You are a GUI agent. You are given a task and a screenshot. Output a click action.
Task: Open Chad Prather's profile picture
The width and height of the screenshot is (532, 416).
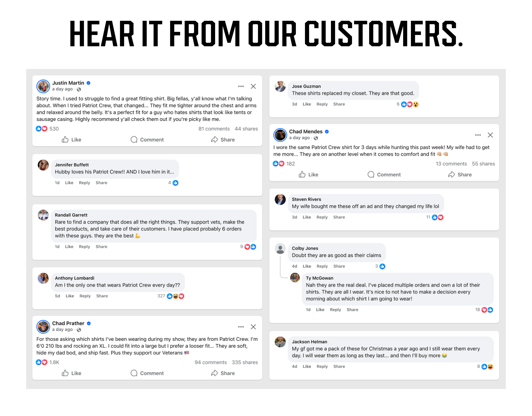[43, 327]
